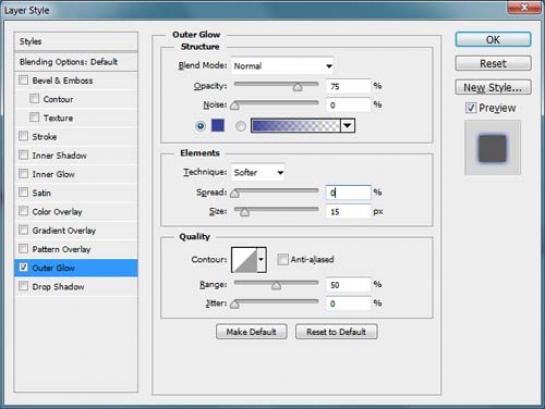Viewport: 545px width, 409px height.
Task: Select Blending Options: Default entry
Action: [76, 62]
